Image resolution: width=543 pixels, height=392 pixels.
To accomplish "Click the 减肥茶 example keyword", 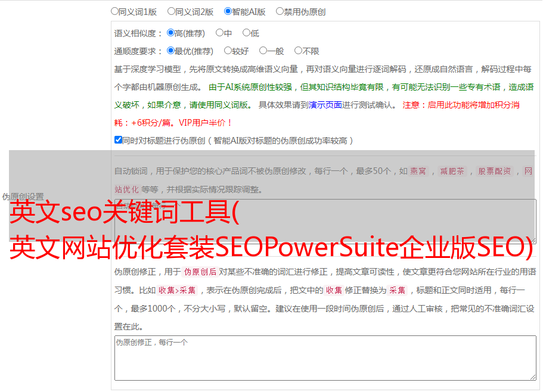I will (452, 171).
